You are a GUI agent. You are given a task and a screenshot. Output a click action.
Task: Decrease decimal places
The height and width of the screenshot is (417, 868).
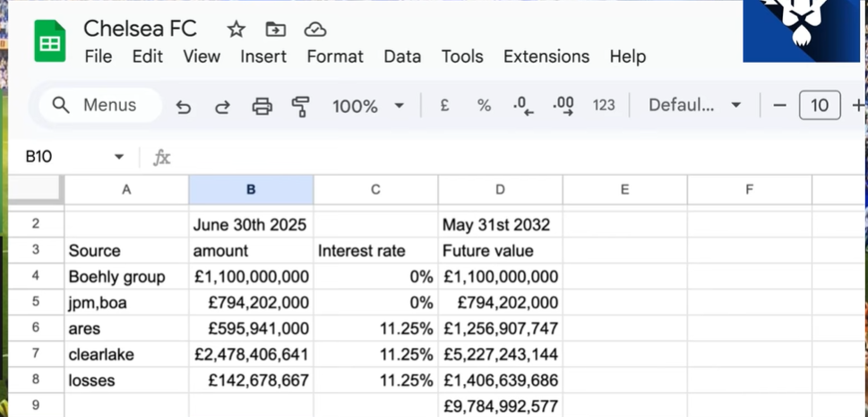523,105
